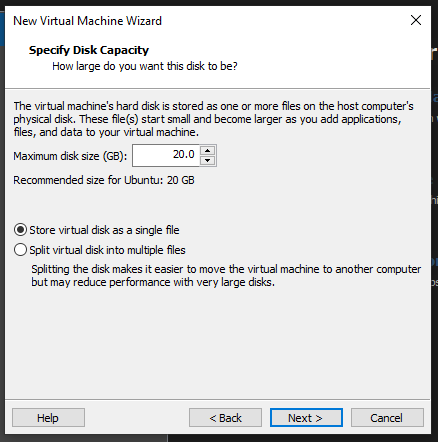The height and width of the screenshot is (442, 438).
Task: Click the 'How large' subtitle text
Action: point(145,66)
